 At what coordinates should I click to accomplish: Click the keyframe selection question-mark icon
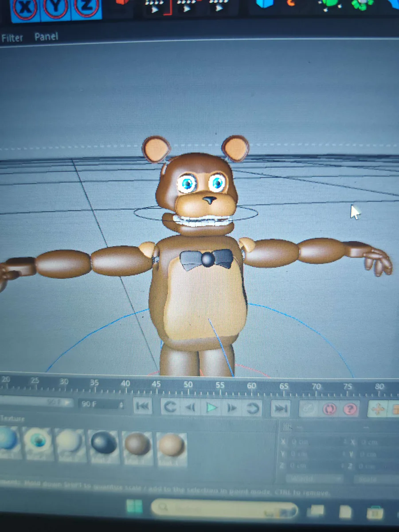coord(350,409)
